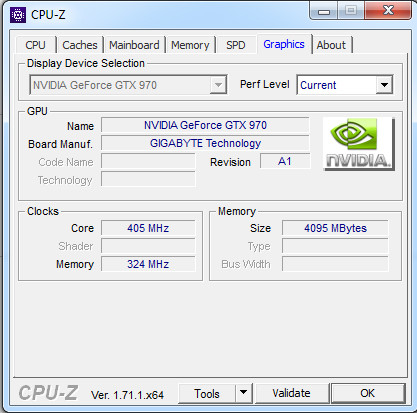The height and width of the screenshot is (413, 417).
Task: Click the Revision A1 field
Action: pyautogui.click(x=285, y=161)
